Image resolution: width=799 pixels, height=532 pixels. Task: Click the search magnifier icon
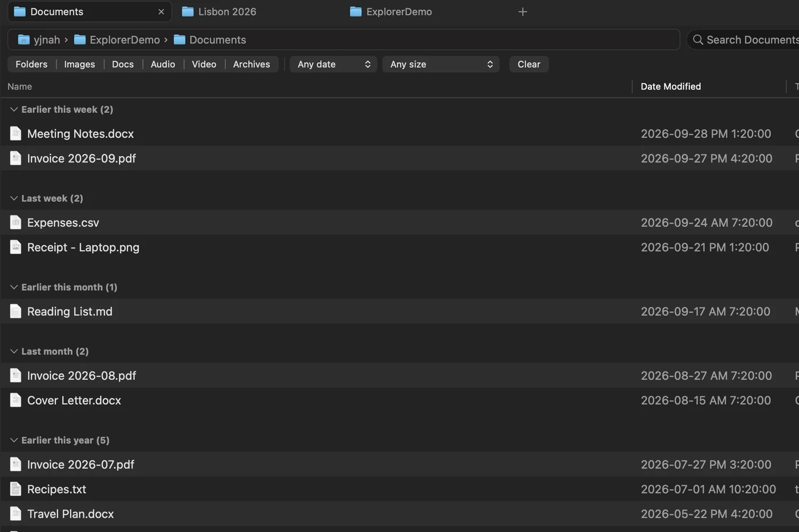pos(697,40)
